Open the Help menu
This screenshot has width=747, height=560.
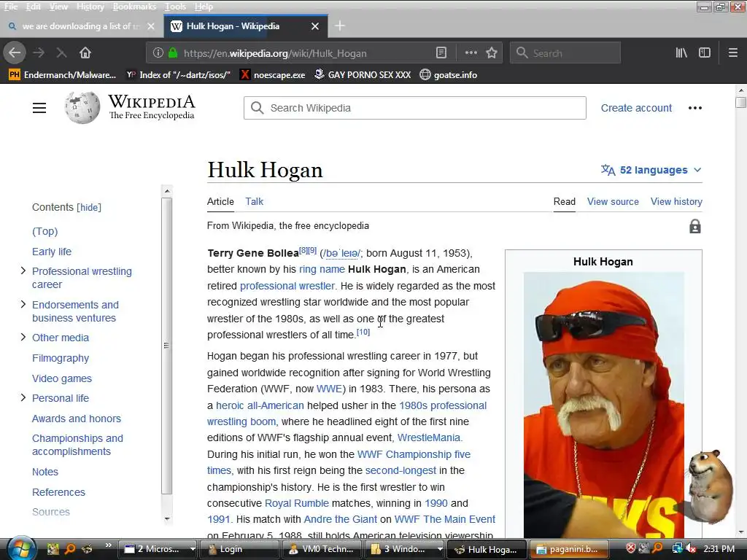204,7
